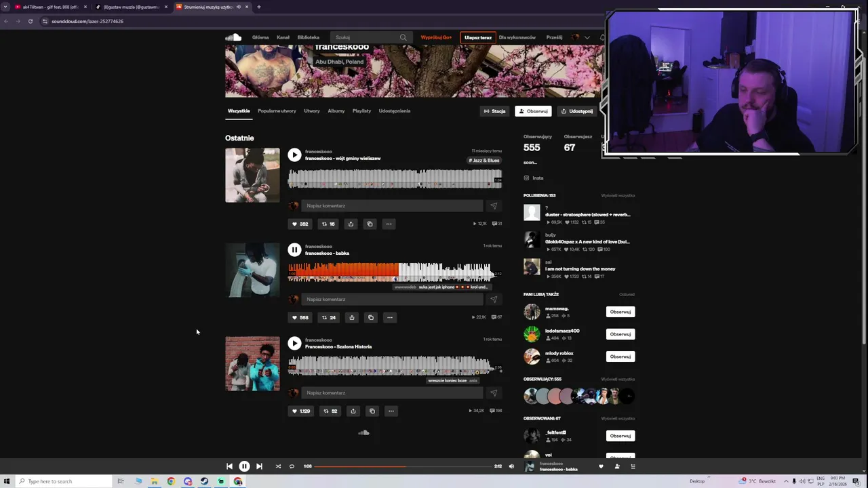Share the Szalona Historia track
This screenshot has height=488, width=868.
(x=353, y=411)
